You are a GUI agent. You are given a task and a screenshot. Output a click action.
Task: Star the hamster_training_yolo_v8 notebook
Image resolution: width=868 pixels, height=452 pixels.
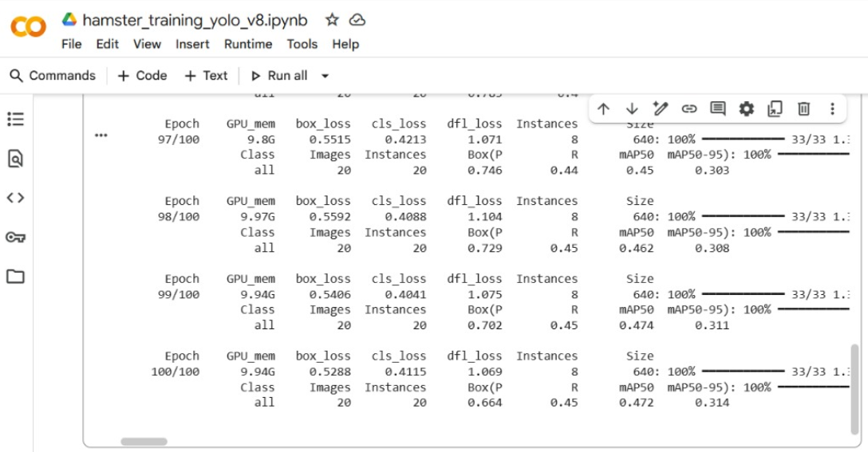coord(332,20)
